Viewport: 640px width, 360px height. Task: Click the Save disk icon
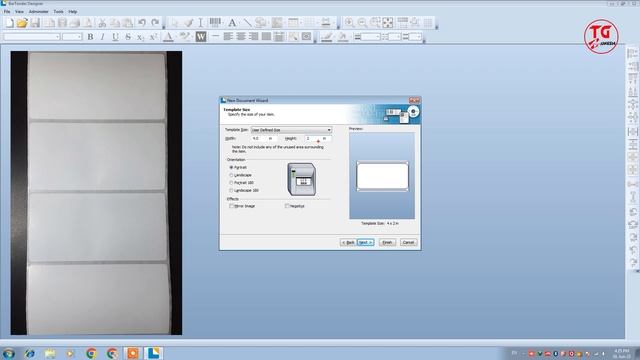pos(35,23)
